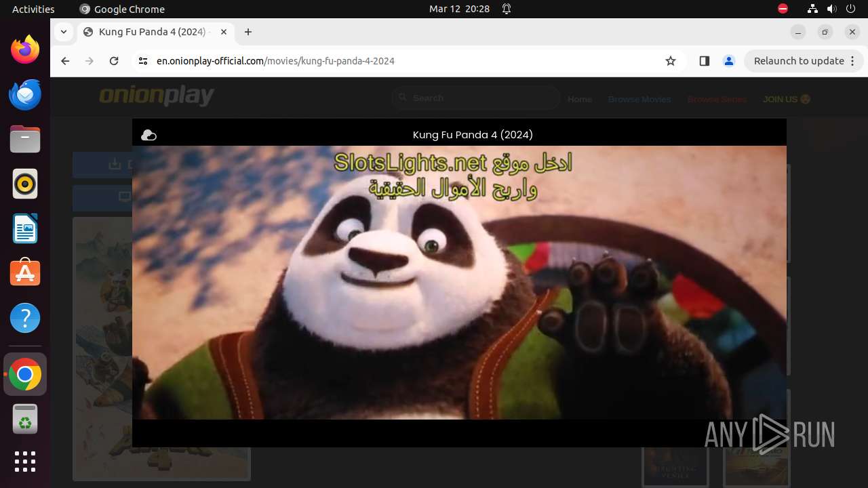Launch Firefox from the dock
Viewport: 868px width, 488px height.
click(25, 49)
